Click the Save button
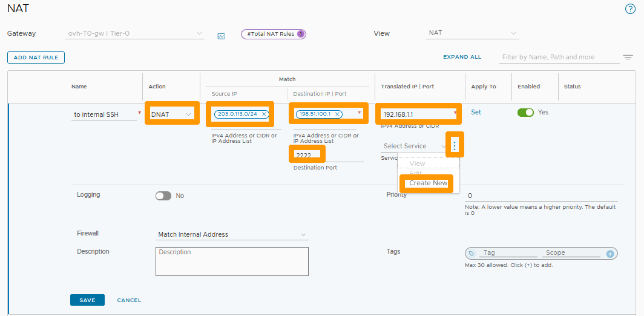The height and width of the screenshot is (316, 644). click(87, 300)
